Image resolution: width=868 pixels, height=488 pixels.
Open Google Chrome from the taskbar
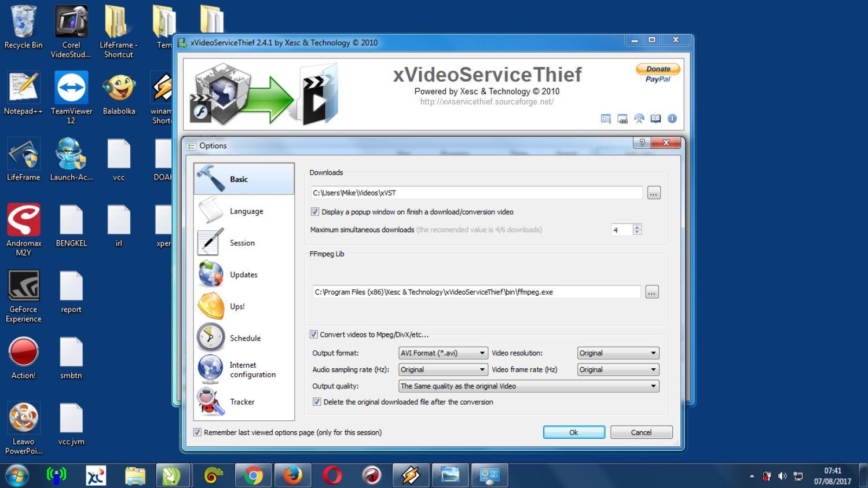(253, 476)
